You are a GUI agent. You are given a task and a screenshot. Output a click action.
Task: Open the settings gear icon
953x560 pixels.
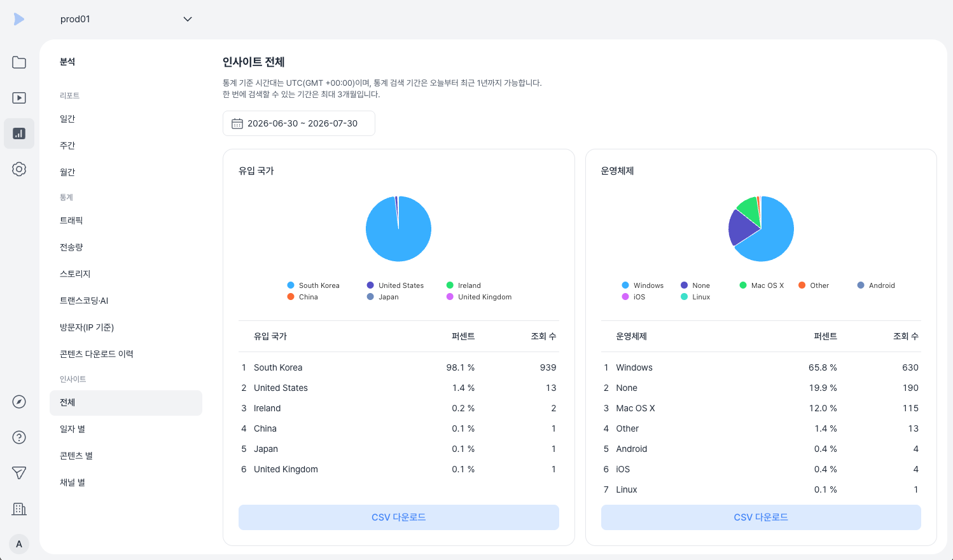point(19,169)
